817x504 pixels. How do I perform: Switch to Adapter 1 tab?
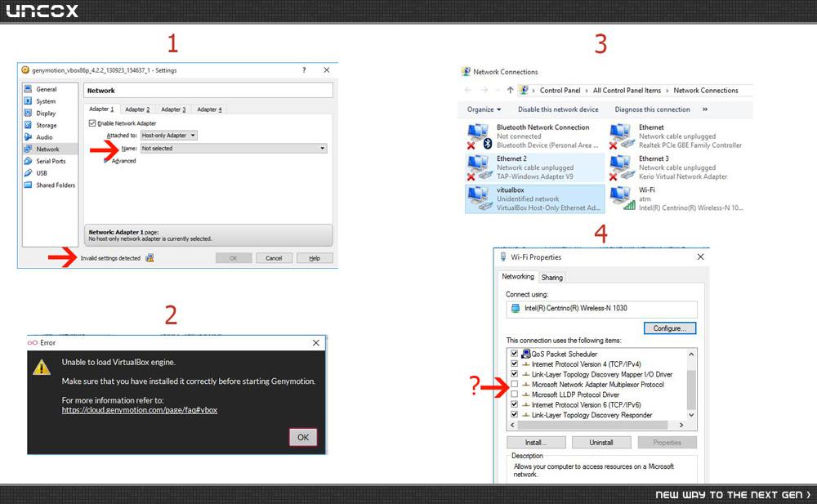point(101,109)
